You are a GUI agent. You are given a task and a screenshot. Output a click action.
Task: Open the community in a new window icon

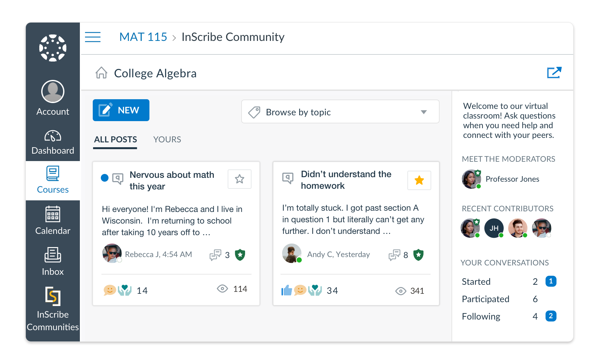555,72
